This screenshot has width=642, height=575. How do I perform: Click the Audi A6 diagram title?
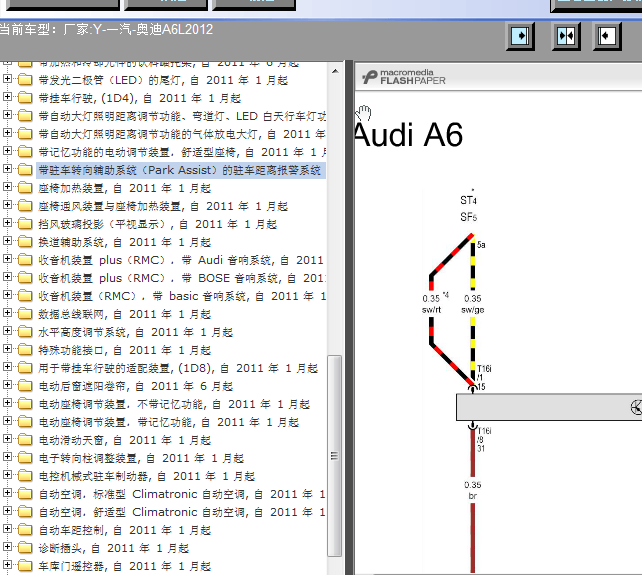pos(409,135)
